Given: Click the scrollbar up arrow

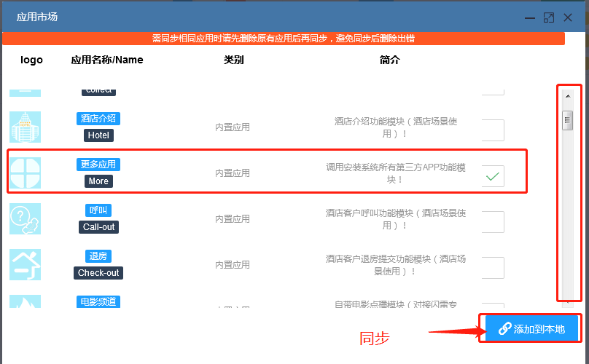Looking at the screenshot, I should (x=568, y=96).
